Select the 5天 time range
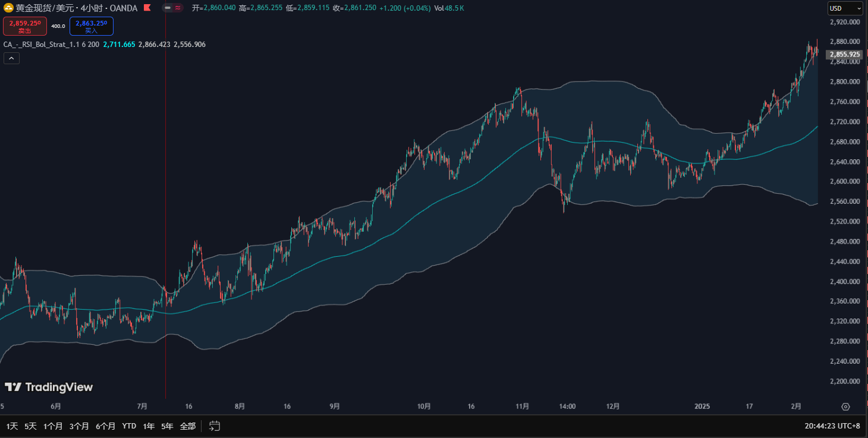 [30, 426]
